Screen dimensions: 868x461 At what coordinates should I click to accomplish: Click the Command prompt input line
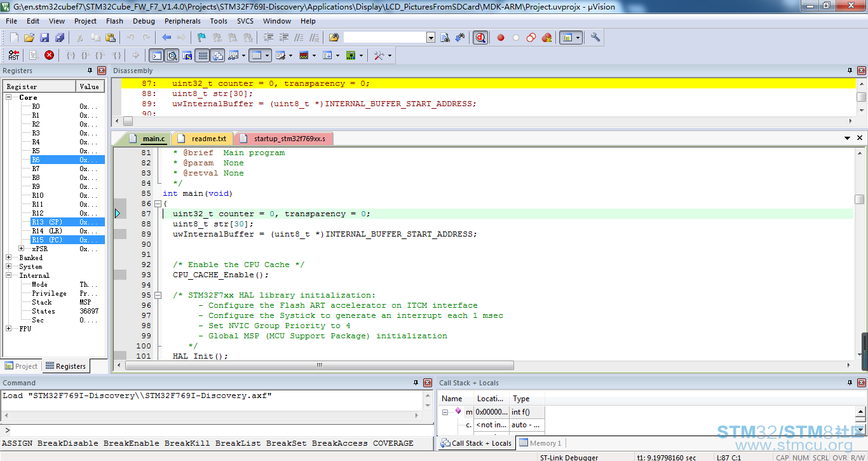pyautogui.click(x=216, y=430)
